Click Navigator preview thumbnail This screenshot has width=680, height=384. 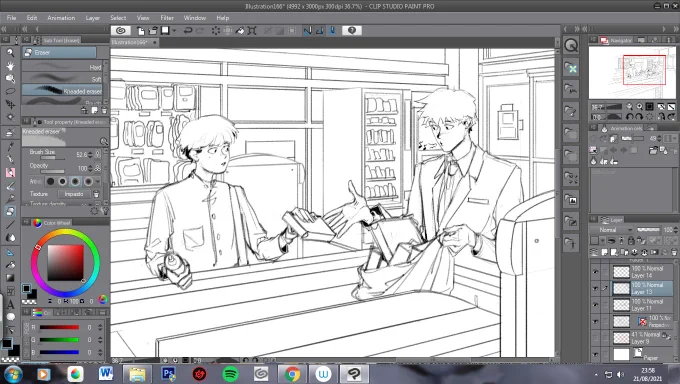tap(632, 72)
